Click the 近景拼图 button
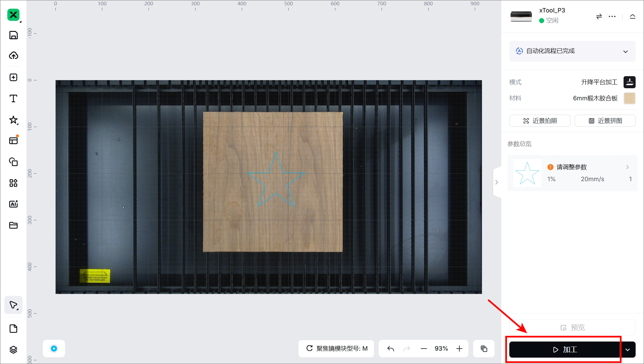The height and width of the screenshot is (364, 644). coord(605,121)
